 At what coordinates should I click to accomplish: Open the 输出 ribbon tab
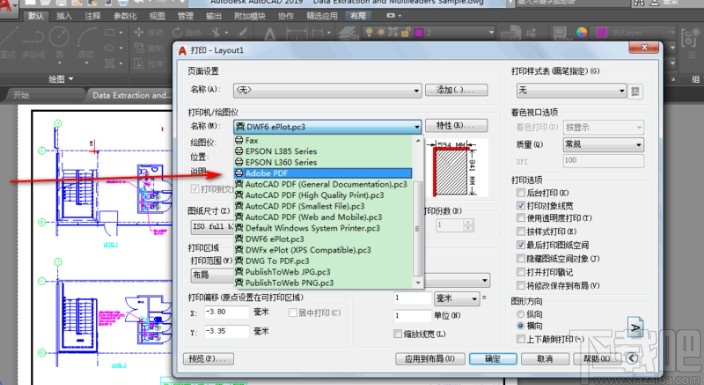pyautogui.click(x=214, y=17)
